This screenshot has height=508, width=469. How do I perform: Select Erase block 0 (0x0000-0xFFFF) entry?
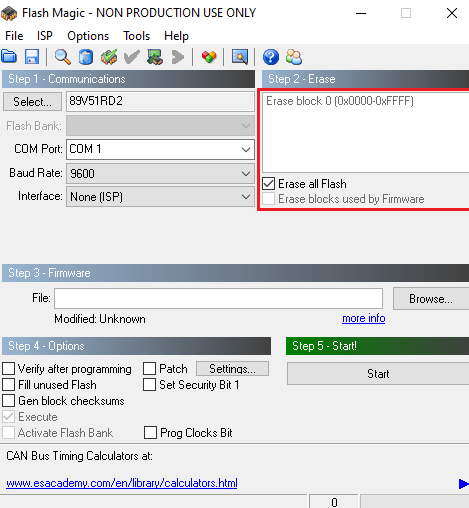pos(340,101)
